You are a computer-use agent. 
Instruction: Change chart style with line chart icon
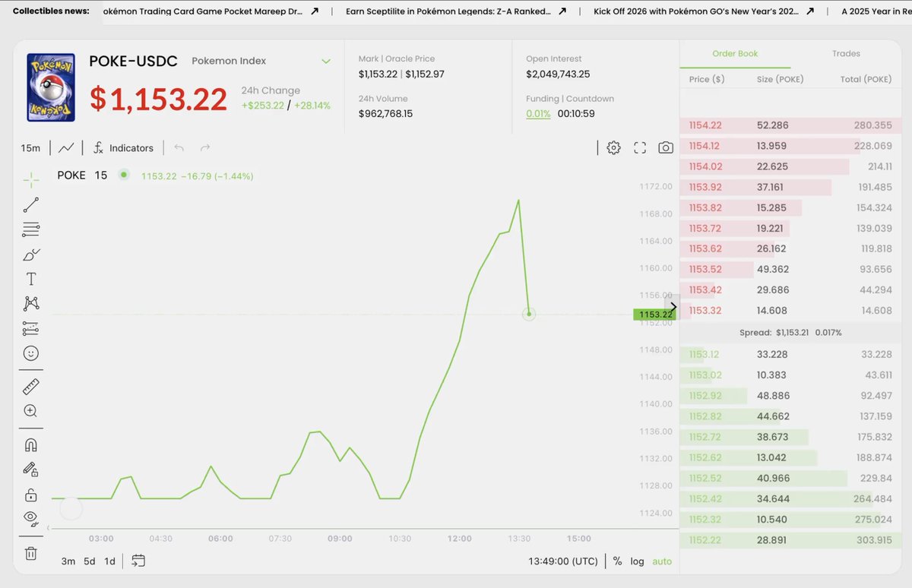pyautogui.click(x=66, y=148)
